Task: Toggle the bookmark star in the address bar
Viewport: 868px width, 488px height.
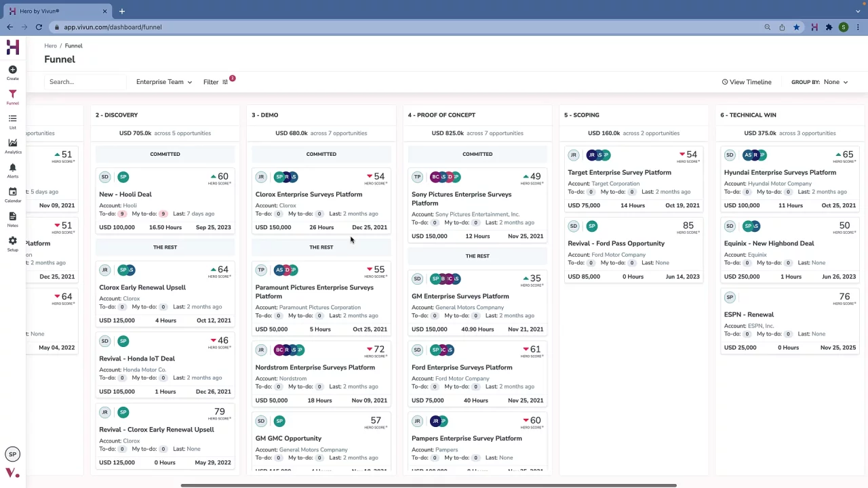Action: tap(797, 27)
